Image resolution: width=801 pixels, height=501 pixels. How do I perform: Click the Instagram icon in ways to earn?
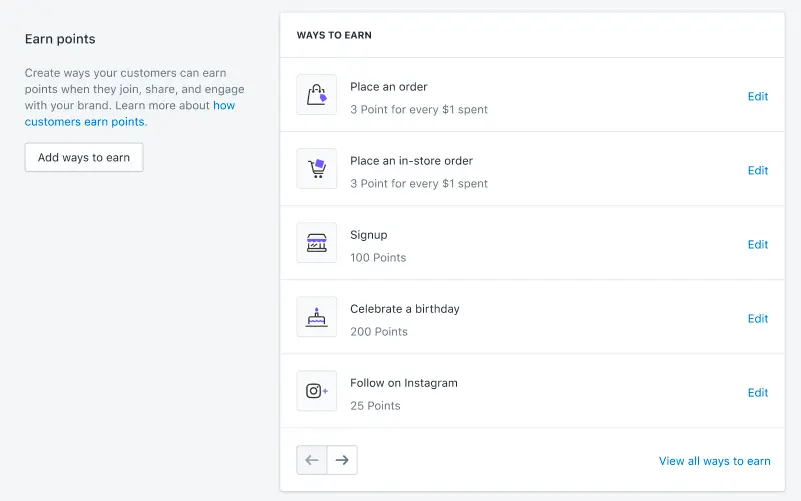317,391
